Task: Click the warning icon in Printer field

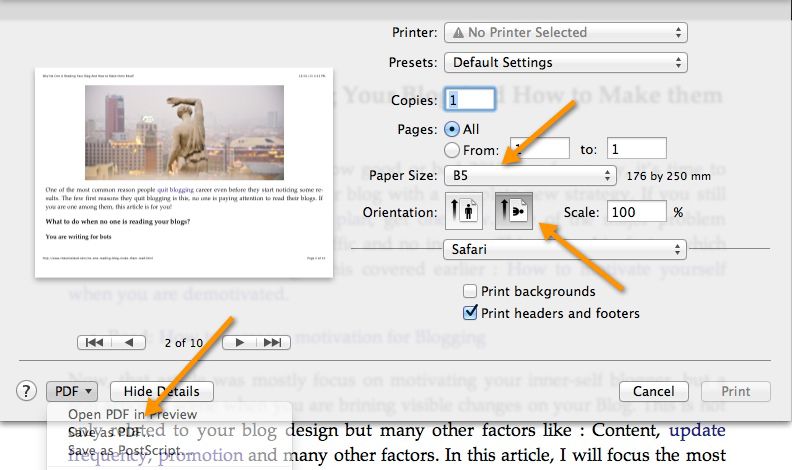Action: (x=458, y=33)
